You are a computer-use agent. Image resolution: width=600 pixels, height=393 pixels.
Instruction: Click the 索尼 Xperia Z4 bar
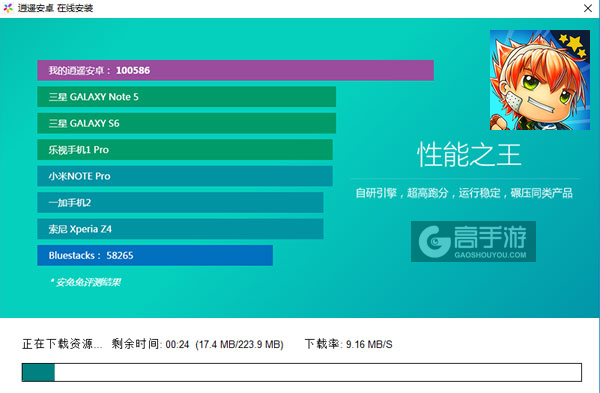pos(180,229)
